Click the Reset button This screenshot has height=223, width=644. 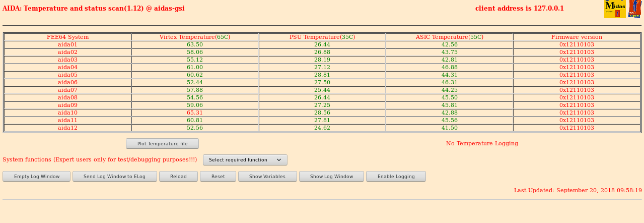218,177
